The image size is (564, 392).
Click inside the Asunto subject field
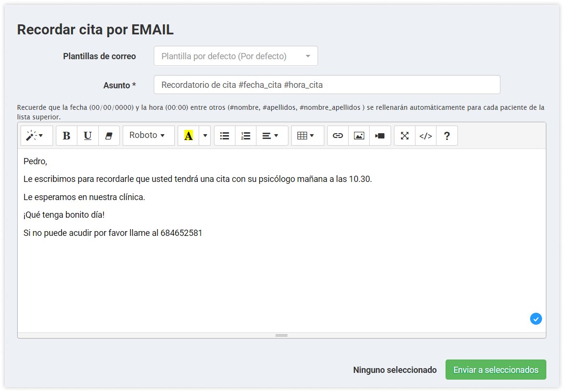click(x=328, y=85)
